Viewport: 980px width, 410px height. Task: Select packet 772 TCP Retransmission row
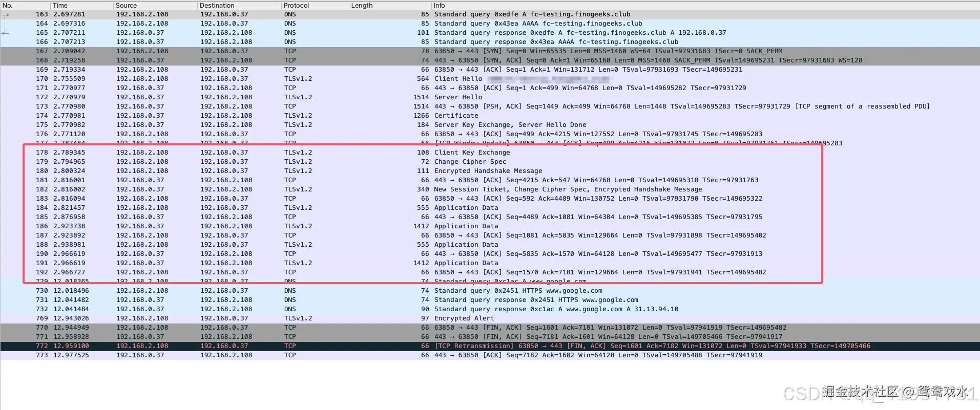pyautogui.click(x=490, y=346)
